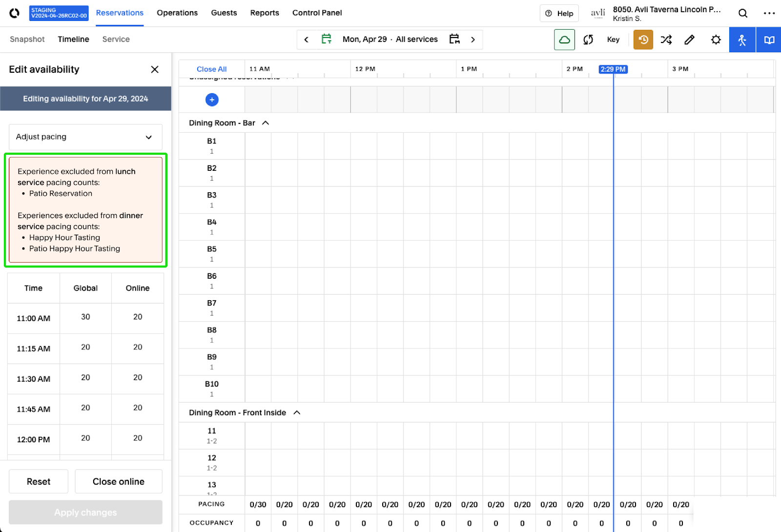Close the Edit availability panel
The image size is (781, 532).
coord(155,69)
